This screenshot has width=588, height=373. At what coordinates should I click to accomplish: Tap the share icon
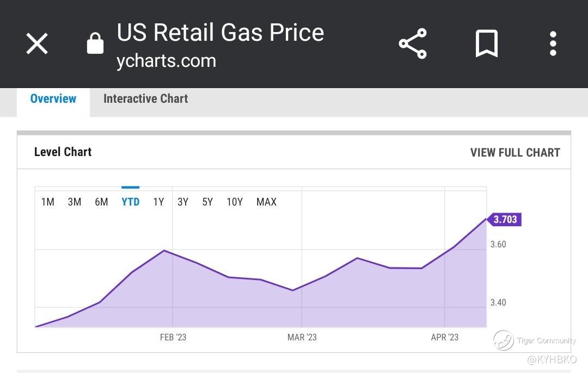413,43
